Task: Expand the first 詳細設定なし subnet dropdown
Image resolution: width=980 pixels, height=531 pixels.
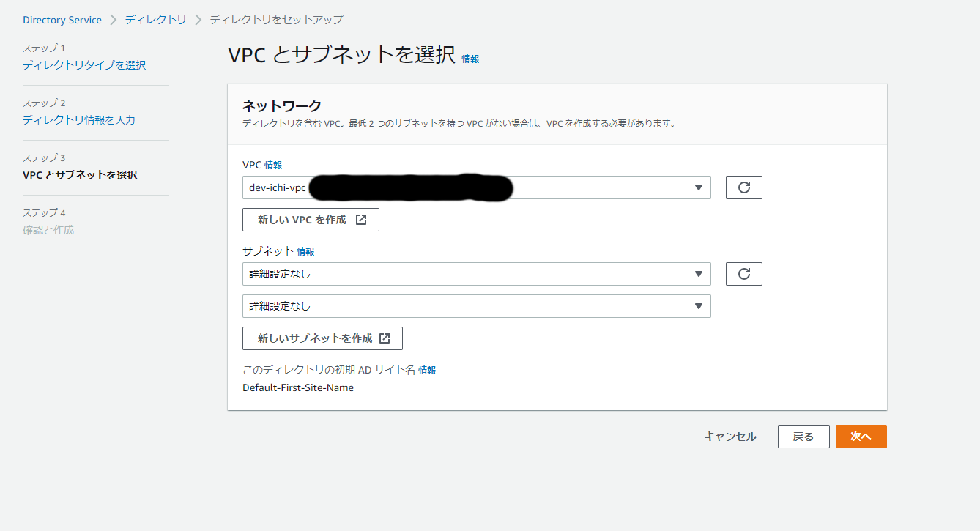Action: [x=476, y=274]
